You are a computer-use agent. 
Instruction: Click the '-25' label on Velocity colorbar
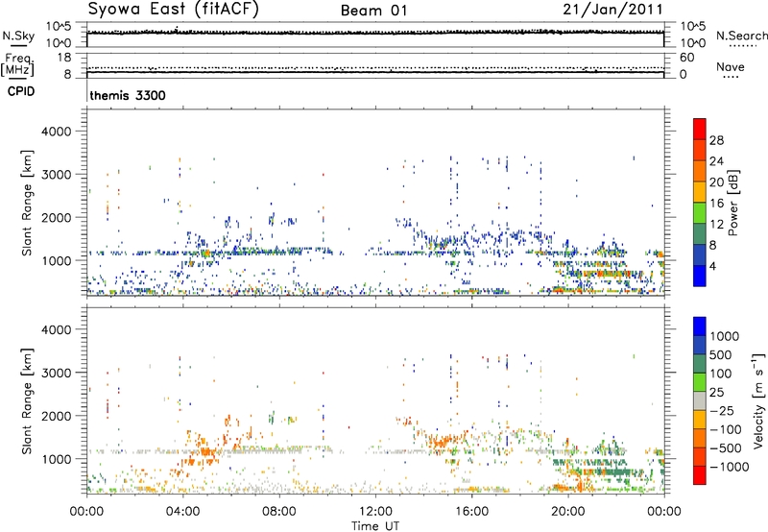721,410
